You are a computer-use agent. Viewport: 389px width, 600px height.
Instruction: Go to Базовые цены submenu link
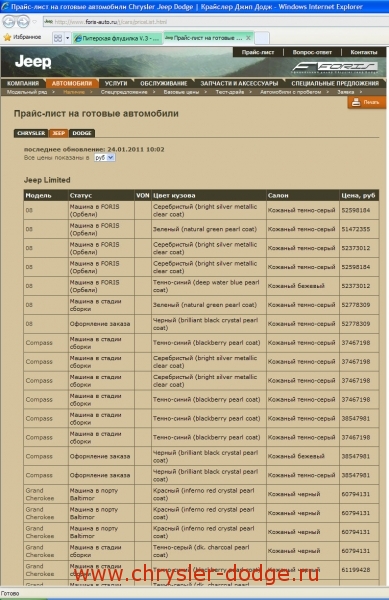click(181, 92)
